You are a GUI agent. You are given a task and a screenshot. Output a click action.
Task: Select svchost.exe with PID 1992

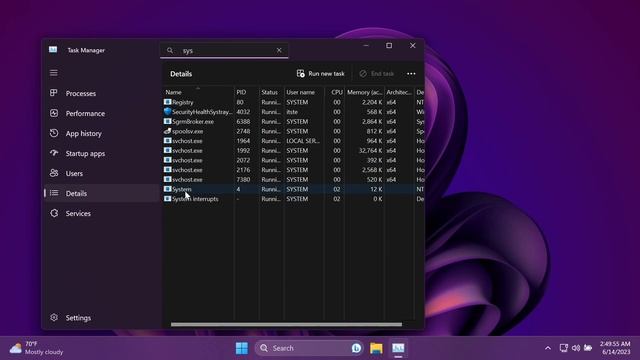(293, 151)
